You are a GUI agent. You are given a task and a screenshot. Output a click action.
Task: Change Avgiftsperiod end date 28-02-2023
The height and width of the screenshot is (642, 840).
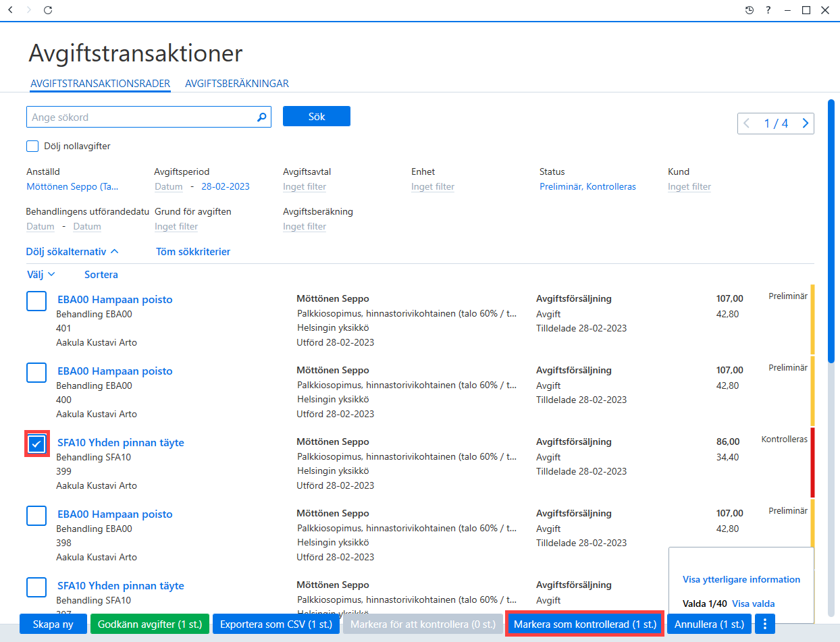point(226,186)
